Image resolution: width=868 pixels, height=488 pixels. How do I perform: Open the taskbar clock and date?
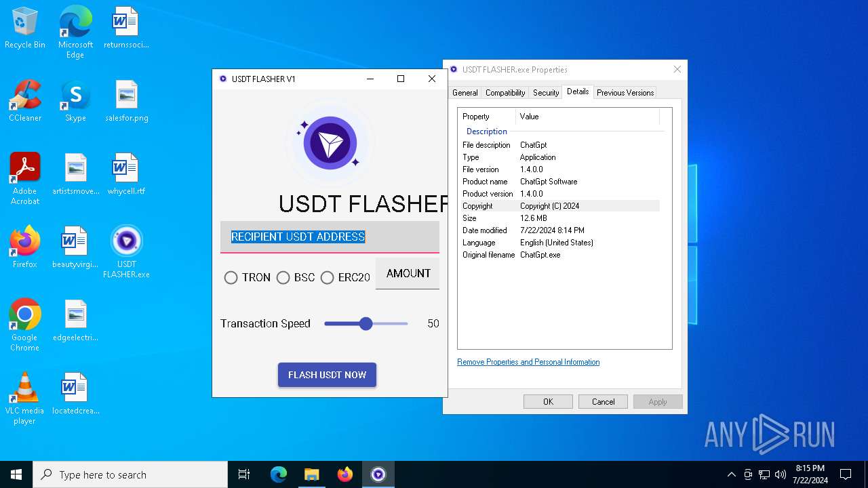click(810, 474)
